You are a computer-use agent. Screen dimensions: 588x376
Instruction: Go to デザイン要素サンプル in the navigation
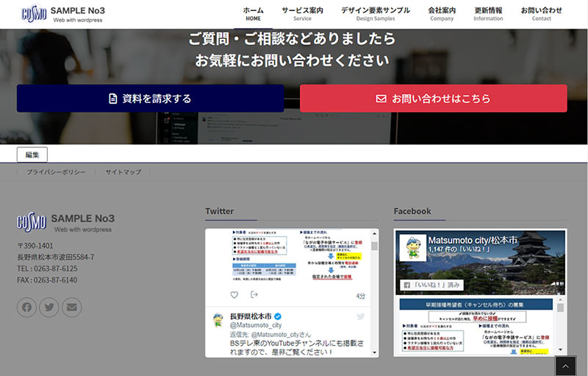(376, 14)
